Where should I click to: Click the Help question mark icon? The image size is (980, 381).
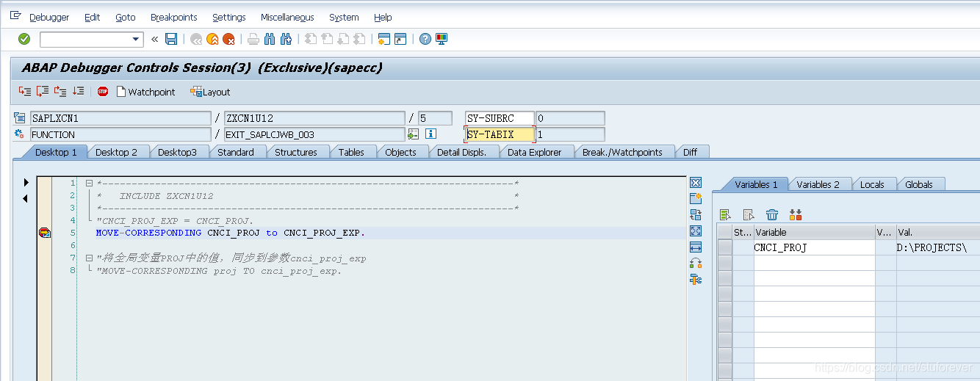425,39
